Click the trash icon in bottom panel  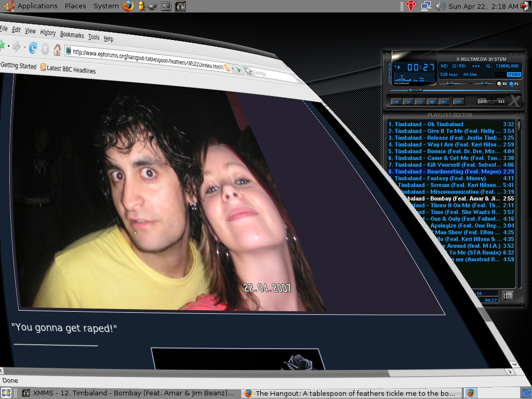click(526, 393)
